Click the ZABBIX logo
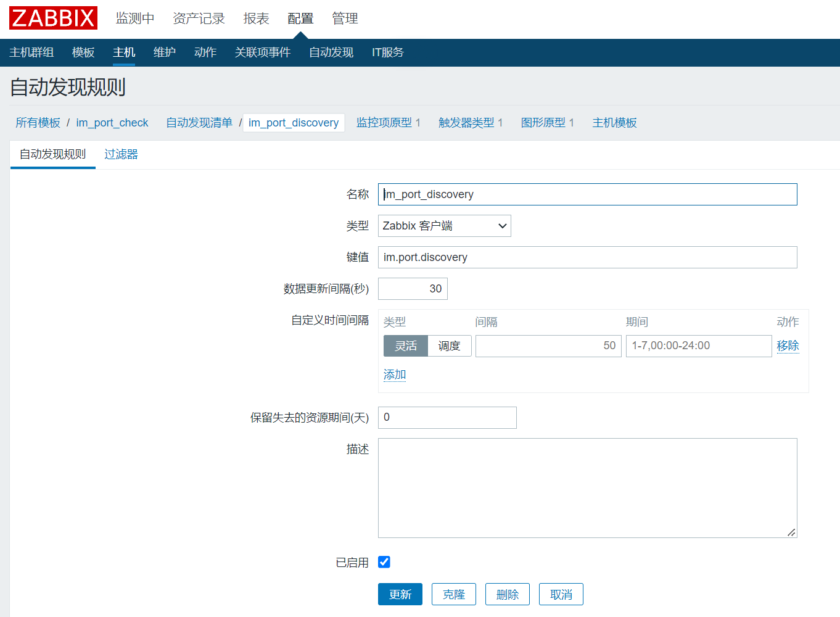This screenshot has width=840, height=617. click(53, 18)
